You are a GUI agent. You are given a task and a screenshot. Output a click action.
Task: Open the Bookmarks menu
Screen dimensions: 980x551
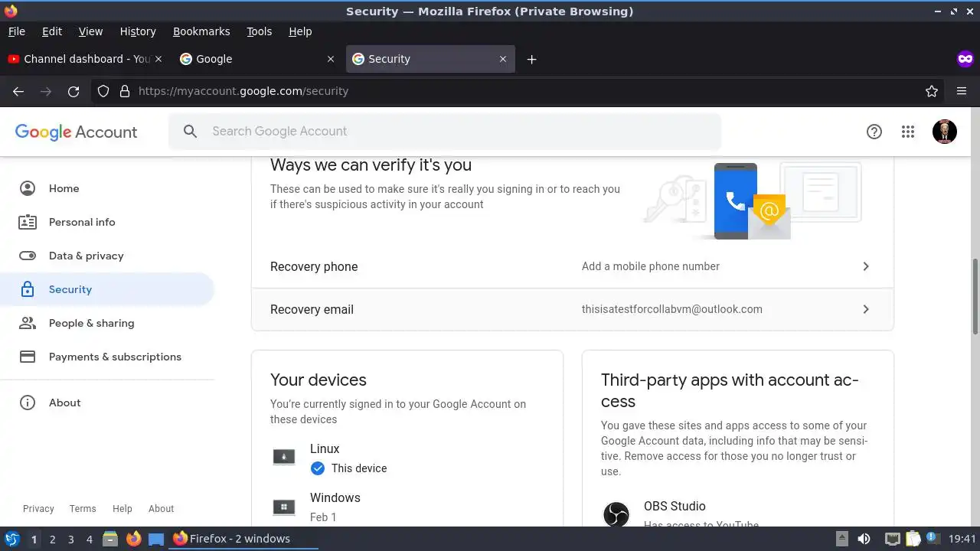(x=201, y=31)
